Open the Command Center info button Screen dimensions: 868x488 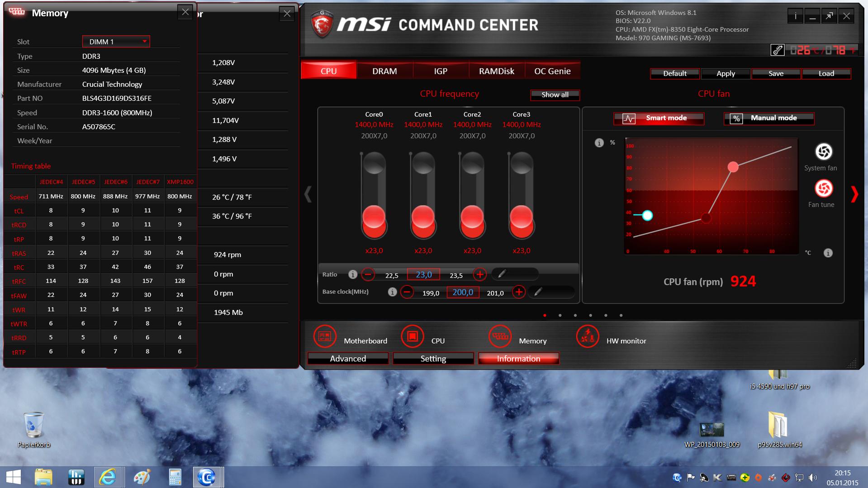coord(796,17)
